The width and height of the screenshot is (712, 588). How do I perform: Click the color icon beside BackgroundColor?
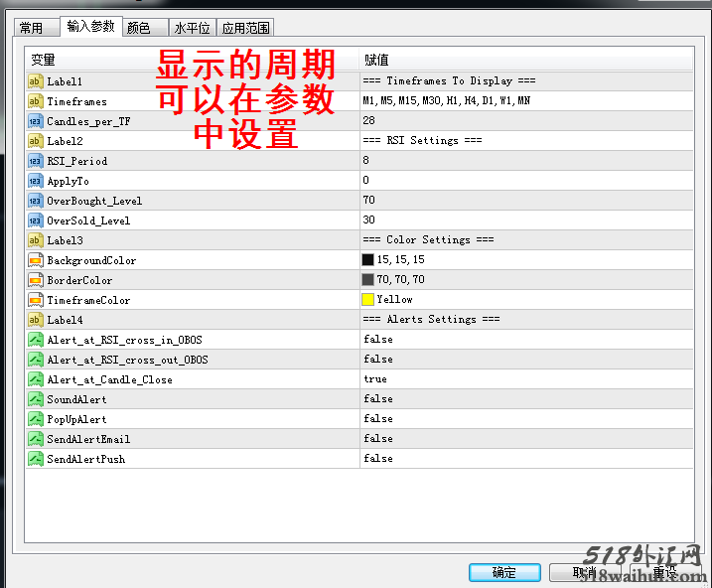(36, 260)
